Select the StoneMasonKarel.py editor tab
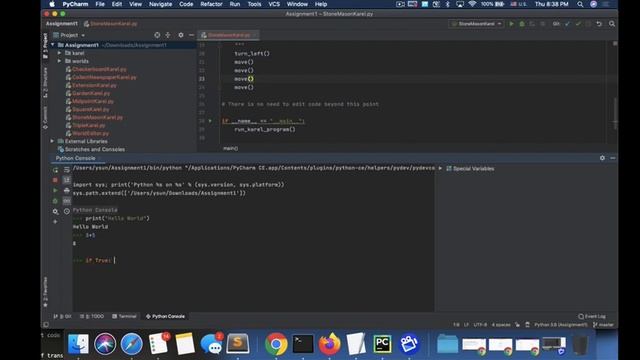Image resolution: width=640 pixels, height=360 pixels. 228,35
